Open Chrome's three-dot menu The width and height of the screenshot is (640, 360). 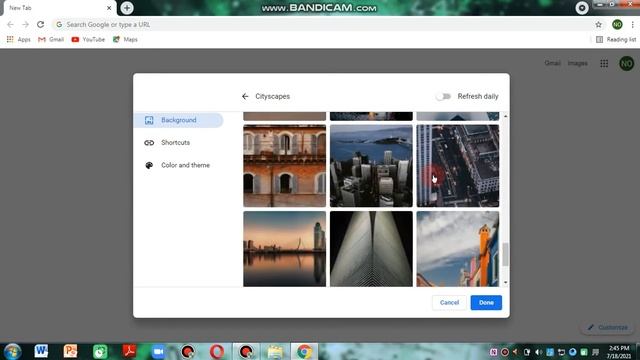coord(632,24)
